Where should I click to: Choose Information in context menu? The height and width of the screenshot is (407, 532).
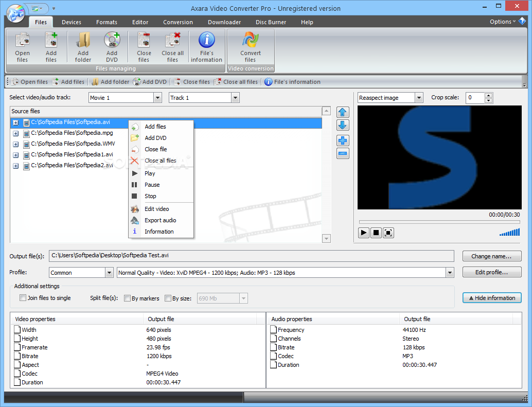tap(161, 232)
